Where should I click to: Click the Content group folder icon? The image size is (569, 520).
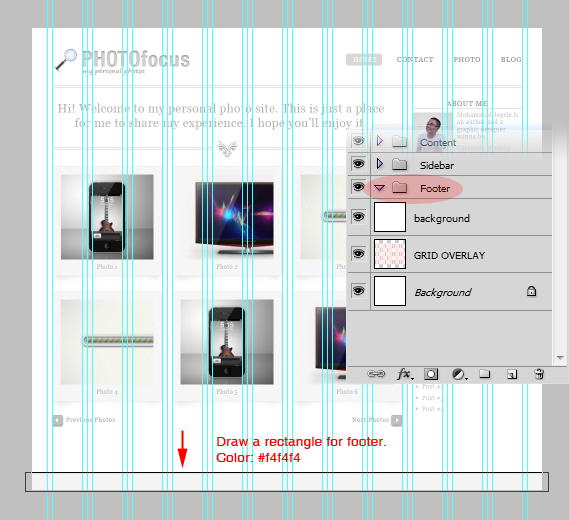click(x=400, y=141)
